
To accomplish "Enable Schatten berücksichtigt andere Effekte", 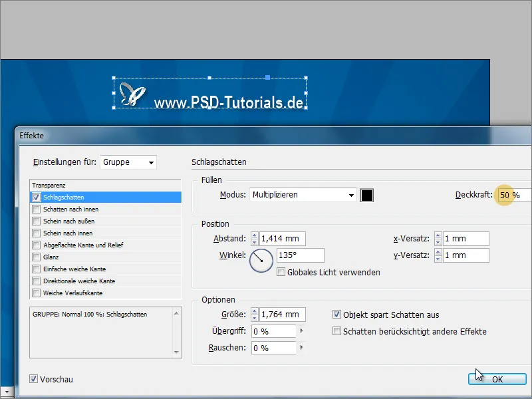I will [337, 331].
